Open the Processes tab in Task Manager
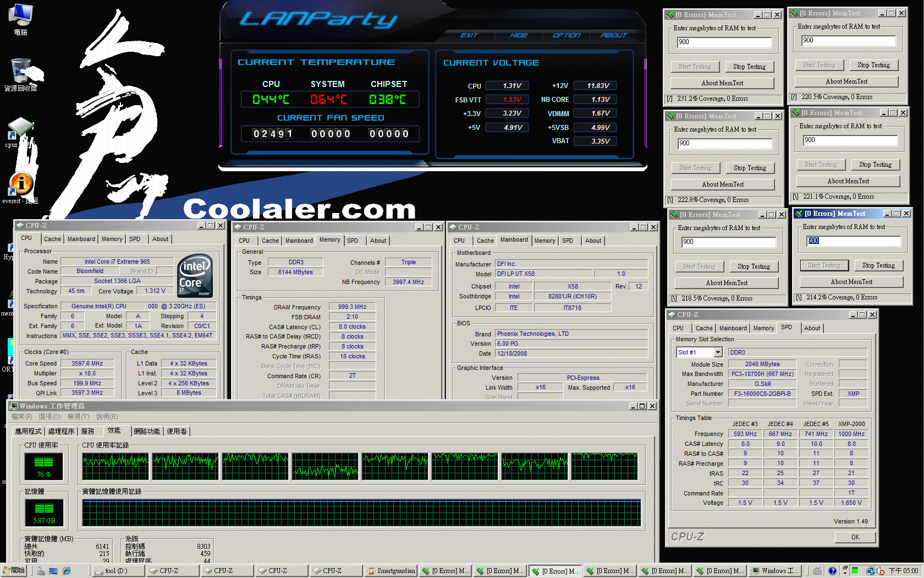This screenshot has height=578, width=924. 61,432
